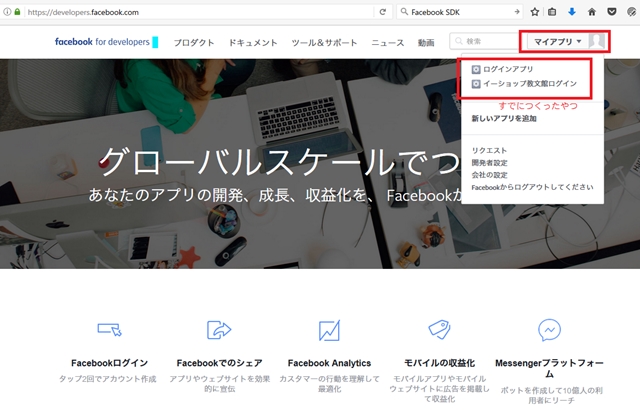The height and width of the screenshot is (410, 640).
Task: Click the Facebook Analytics chart icon
Action: 328,329
